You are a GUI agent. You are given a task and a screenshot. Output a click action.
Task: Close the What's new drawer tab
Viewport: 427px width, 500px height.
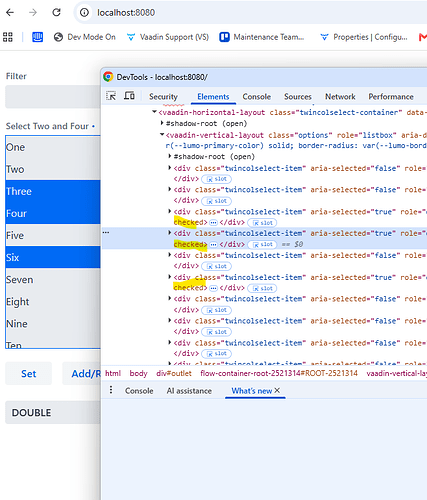277,390
